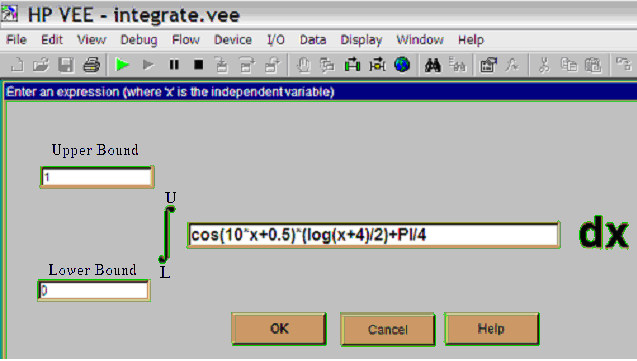Click the Save floppy disk icon
The height and width of the screenshot is (361, 637).
[x=66, y=65]
